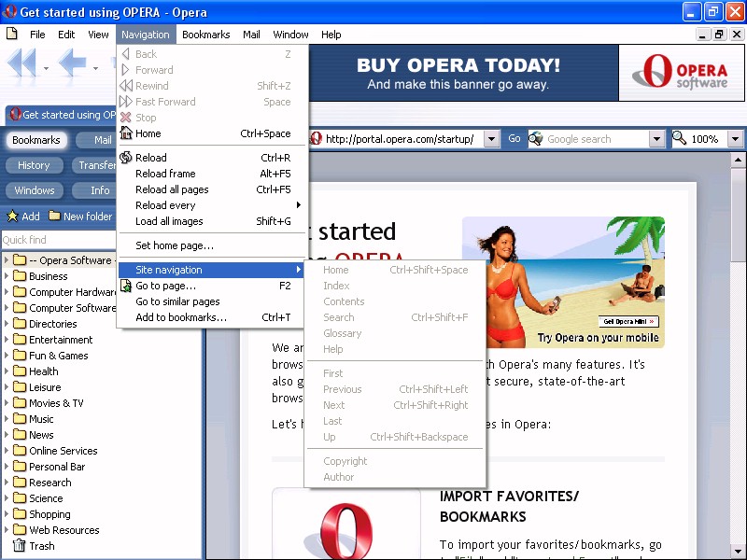Click the Back arrow toolbar icon
Viewport: 747px width, 560px height.
click(x=71, y=63)
